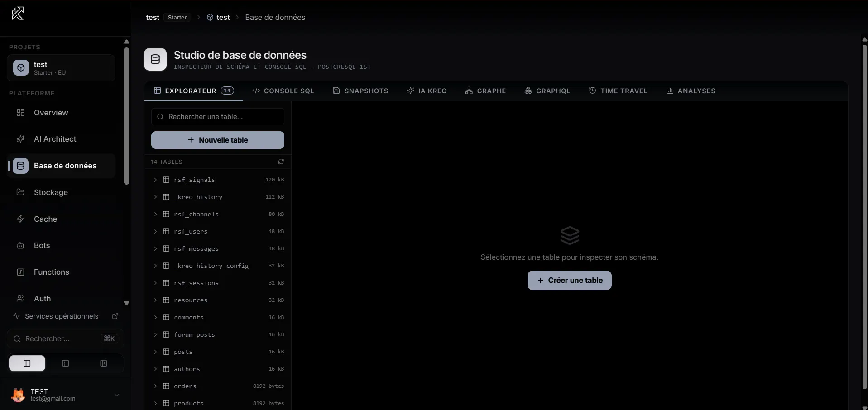The image size is (868, 410).
Task: Select the authors table name
Action: pyautogui.click(x=187, y=369)
